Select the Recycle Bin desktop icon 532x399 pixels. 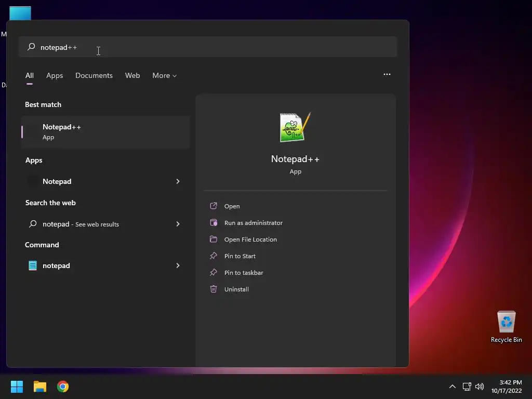coord(506,327)
